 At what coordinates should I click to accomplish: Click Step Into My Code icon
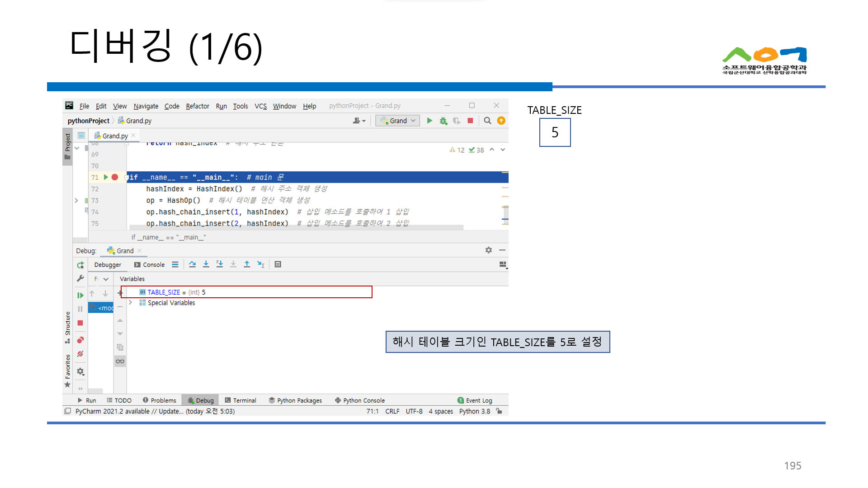click(220, 264)
